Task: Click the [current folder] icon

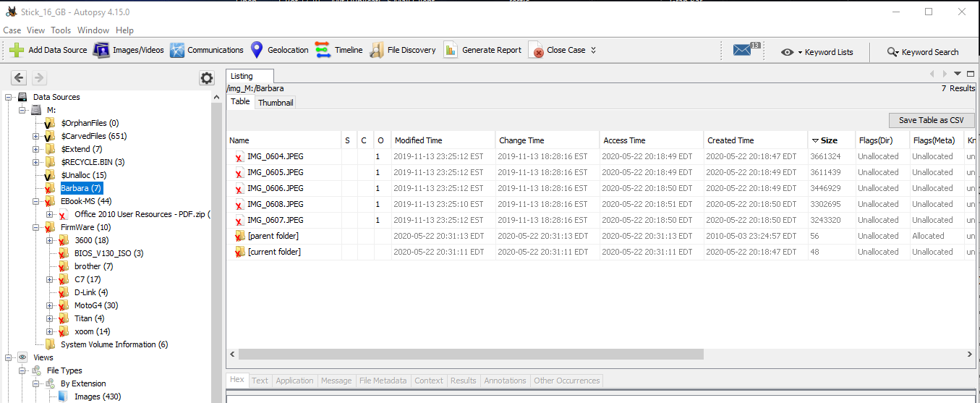Action: tap(239, 252)
